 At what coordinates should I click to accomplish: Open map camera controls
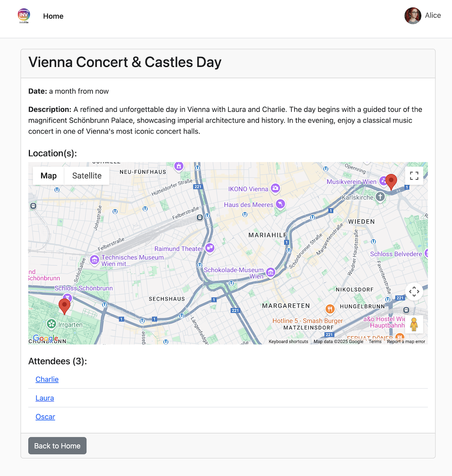click(414, 292)
